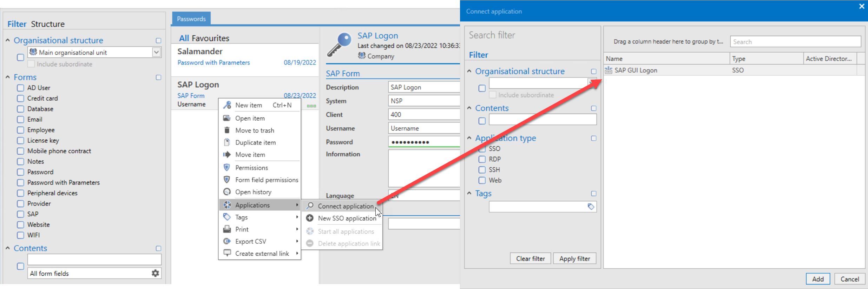The width and height of the screenshot is (868, 289).
Task: Click the Tags label icon in menu
Action: tap(227, 217)
